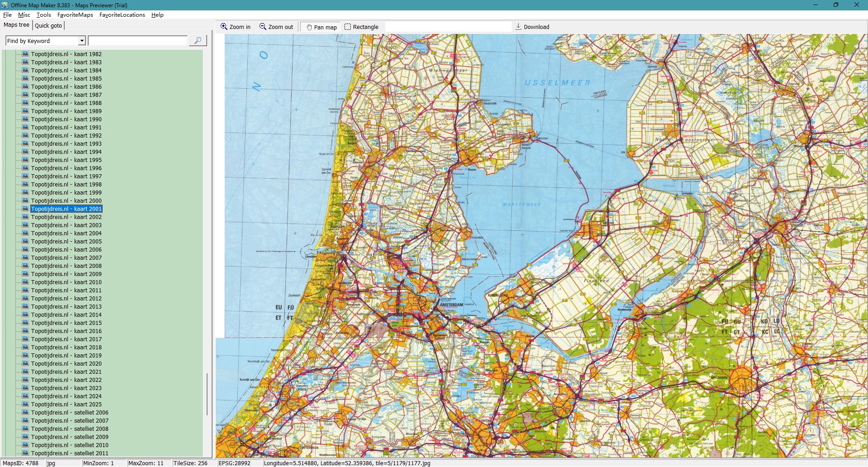Screen dimensions: 868x467
Task: Open the Tools menu
Action: [x=43, y=14]
